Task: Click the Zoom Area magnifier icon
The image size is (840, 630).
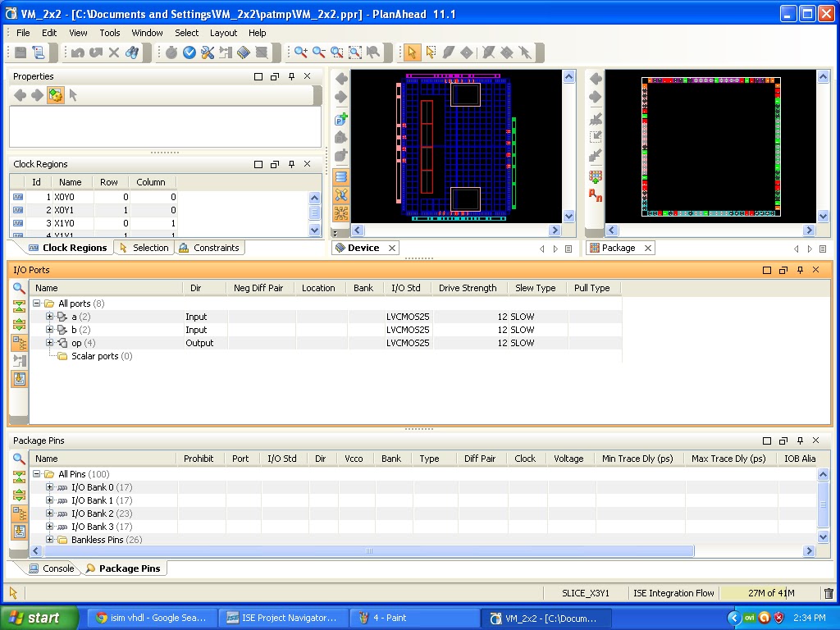Action: click(x=337, y=52)
